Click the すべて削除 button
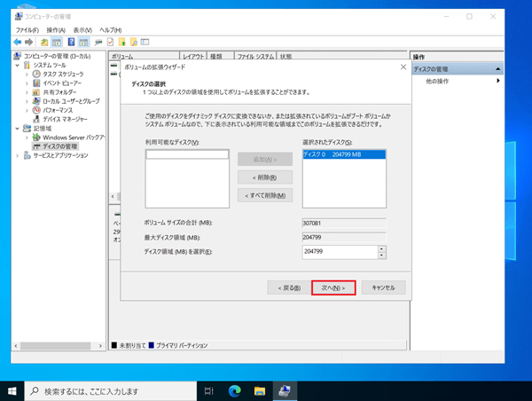The image size is (532, 401). pos(264,195)
